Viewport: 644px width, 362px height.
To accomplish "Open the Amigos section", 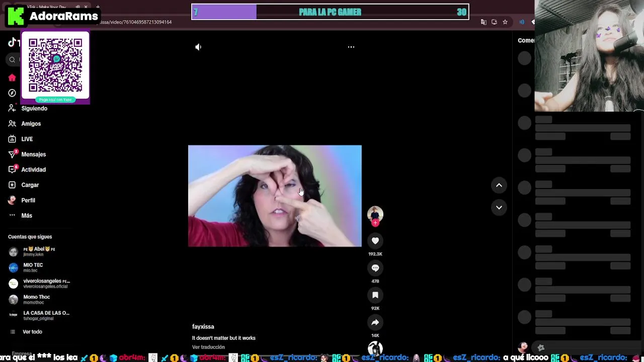I will click(25, 124).
